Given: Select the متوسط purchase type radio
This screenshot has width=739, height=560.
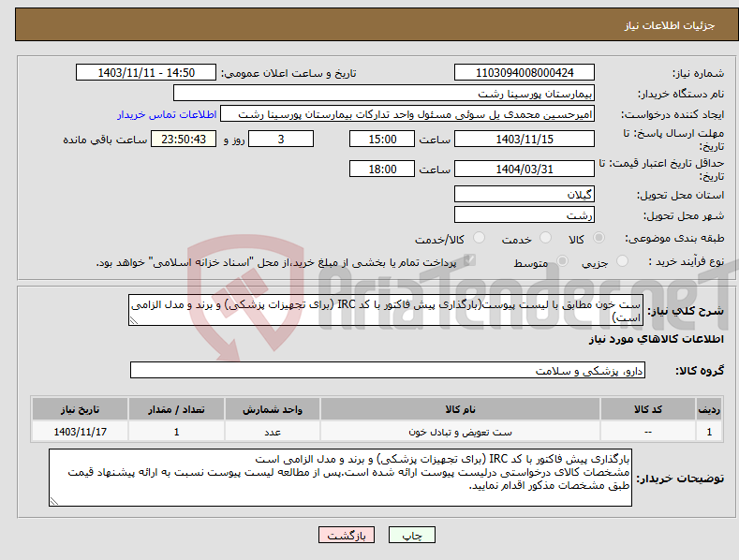Looking at the screenshot, I should pyautogui.click(x=562, y=260).
